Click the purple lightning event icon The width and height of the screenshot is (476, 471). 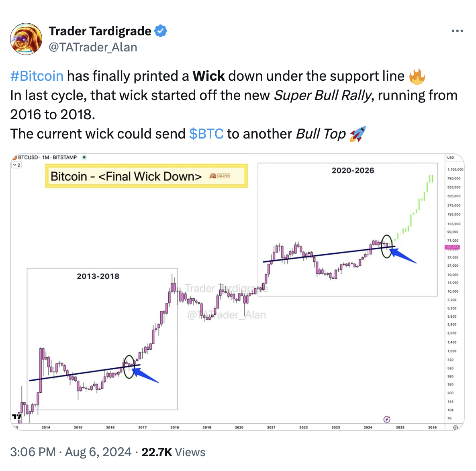387,420
